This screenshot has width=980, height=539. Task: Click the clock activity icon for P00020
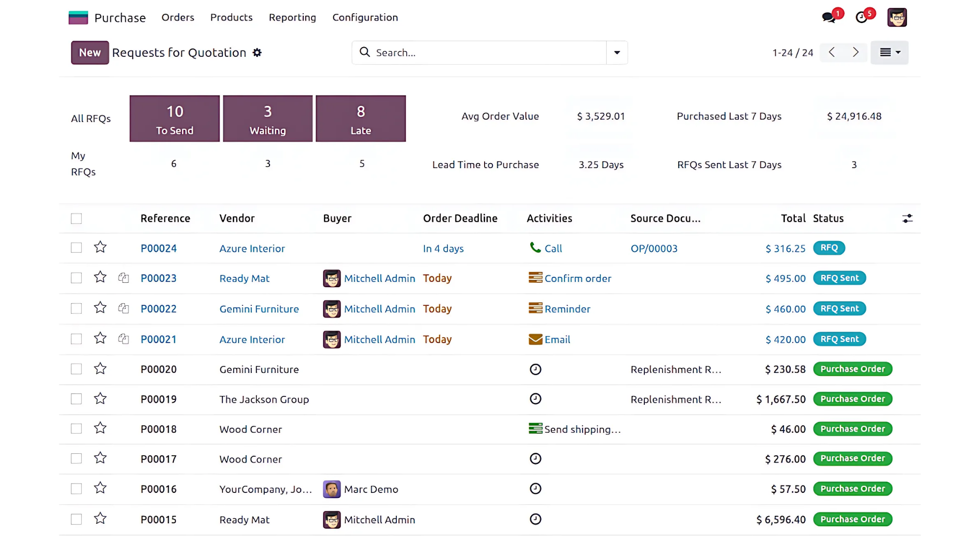536,369
